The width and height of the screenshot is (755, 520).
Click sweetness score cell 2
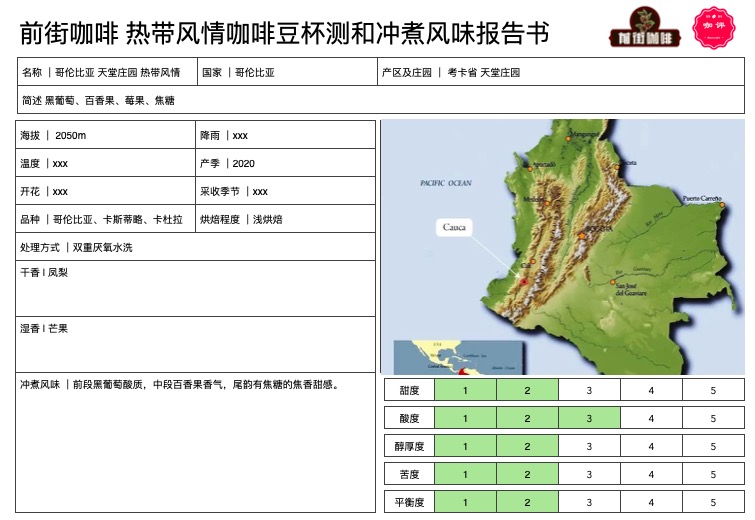(527, 390)
